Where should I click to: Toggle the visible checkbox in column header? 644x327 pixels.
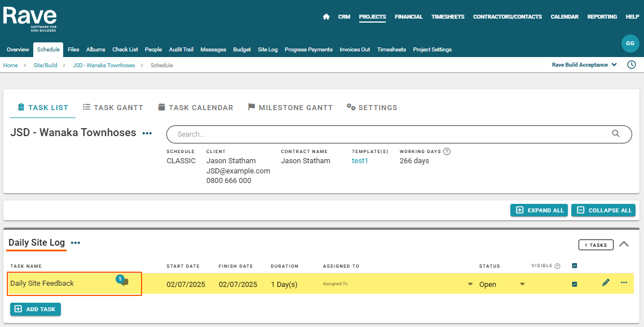click(x=574, y=265)
